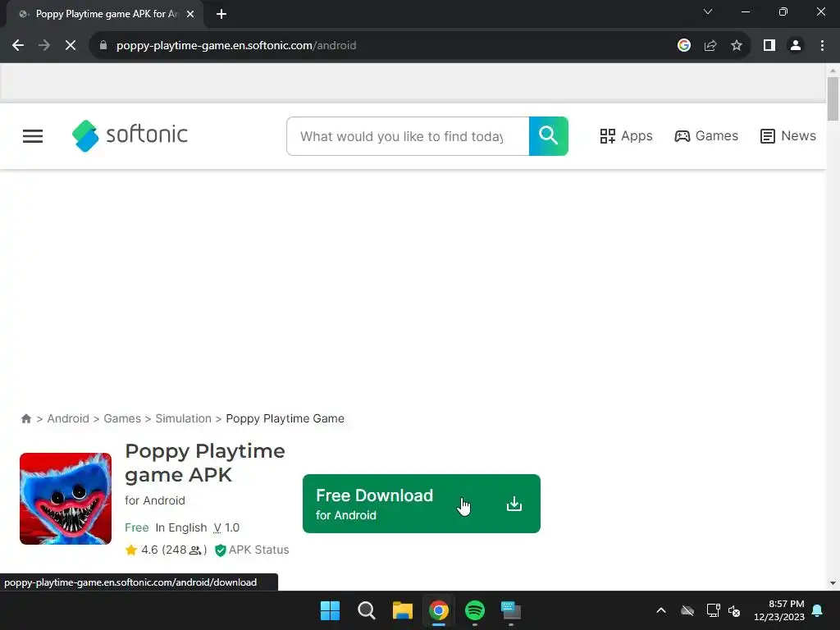
Task: Stop loading the page
Action: 71,46
